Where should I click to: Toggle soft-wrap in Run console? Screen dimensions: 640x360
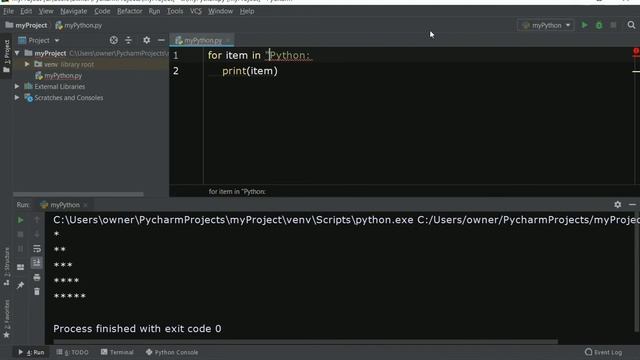pos(37,249)
